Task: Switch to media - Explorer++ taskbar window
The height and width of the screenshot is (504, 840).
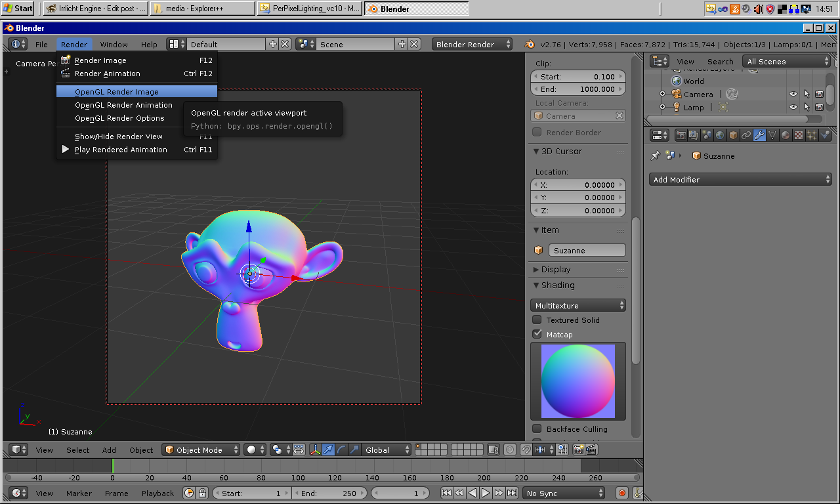Action: tap(202, 9)
